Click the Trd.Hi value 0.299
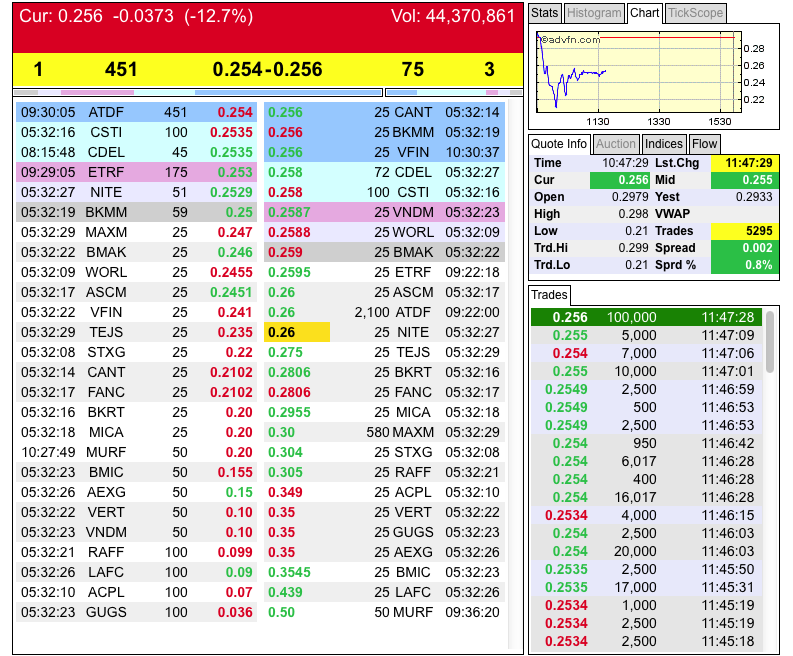 (633, 248)
